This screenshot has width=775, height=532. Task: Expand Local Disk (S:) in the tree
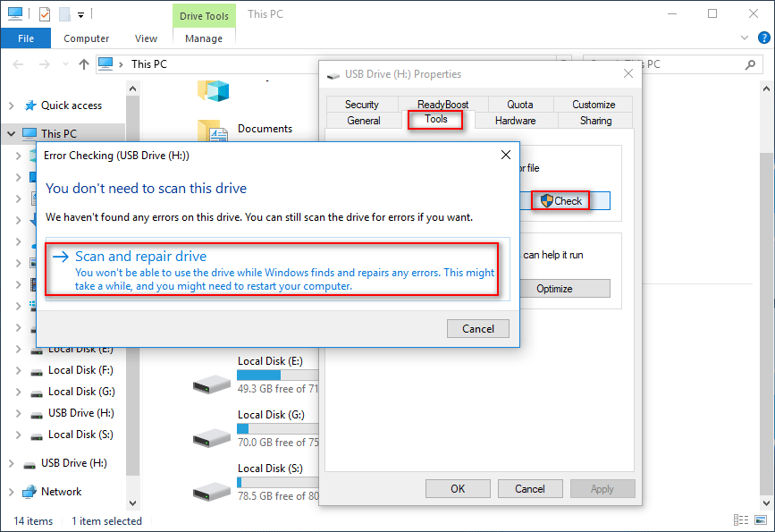pyautogui.click(x=19, y=435)
